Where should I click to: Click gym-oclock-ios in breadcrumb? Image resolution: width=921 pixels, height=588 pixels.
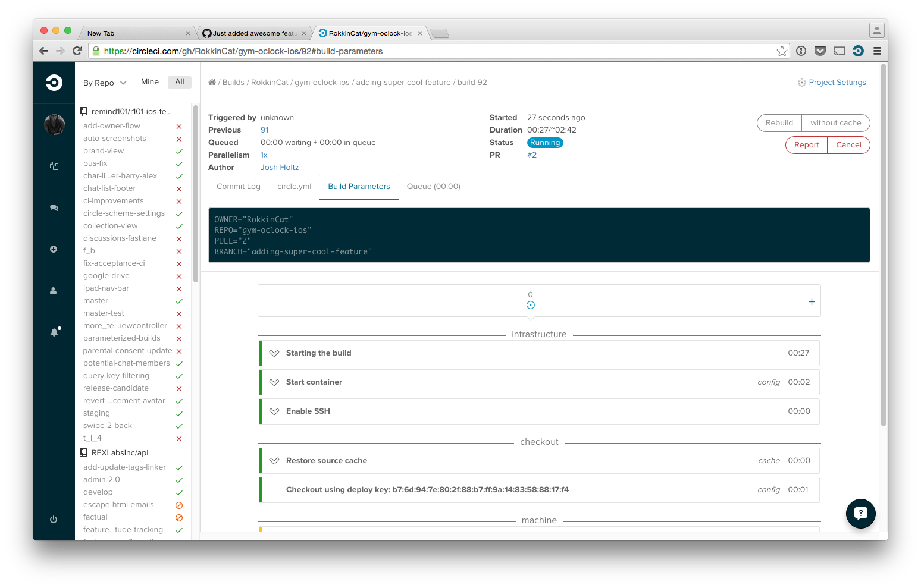[322, 83]
